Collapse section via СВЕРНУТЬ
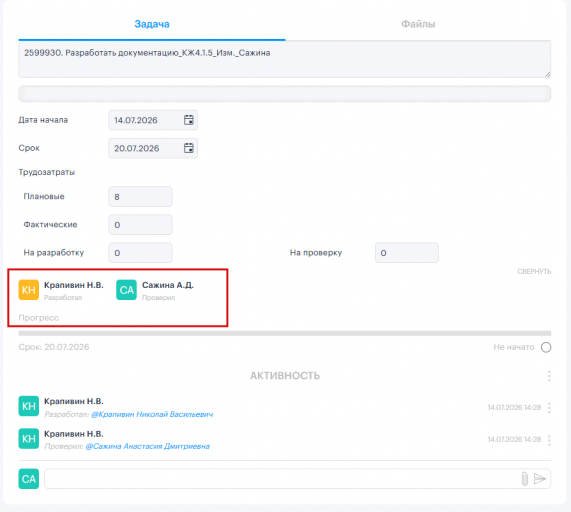571x512 pixels. pyautogui.click(x=534, y=272)
